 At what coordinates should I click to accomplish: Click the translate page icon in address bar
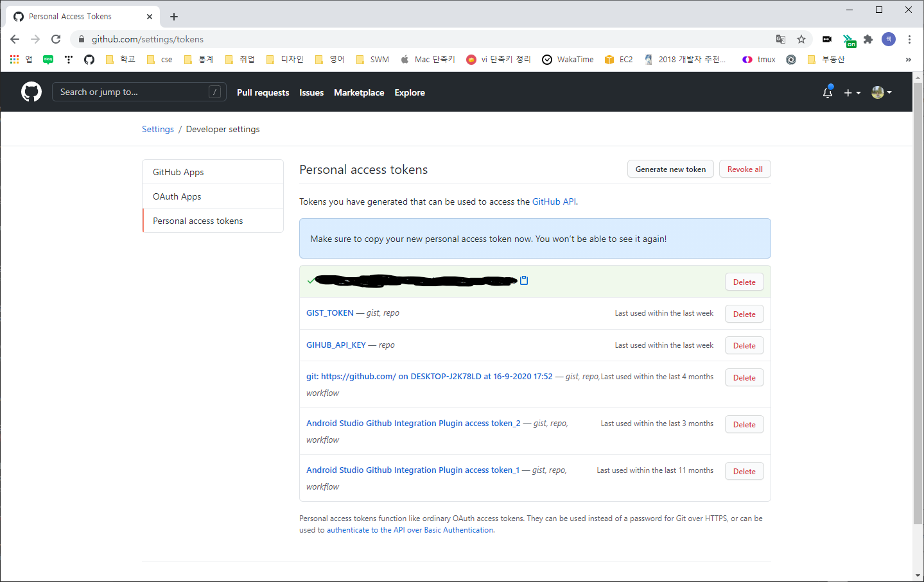pyautogui.click(x=781, y=39)
